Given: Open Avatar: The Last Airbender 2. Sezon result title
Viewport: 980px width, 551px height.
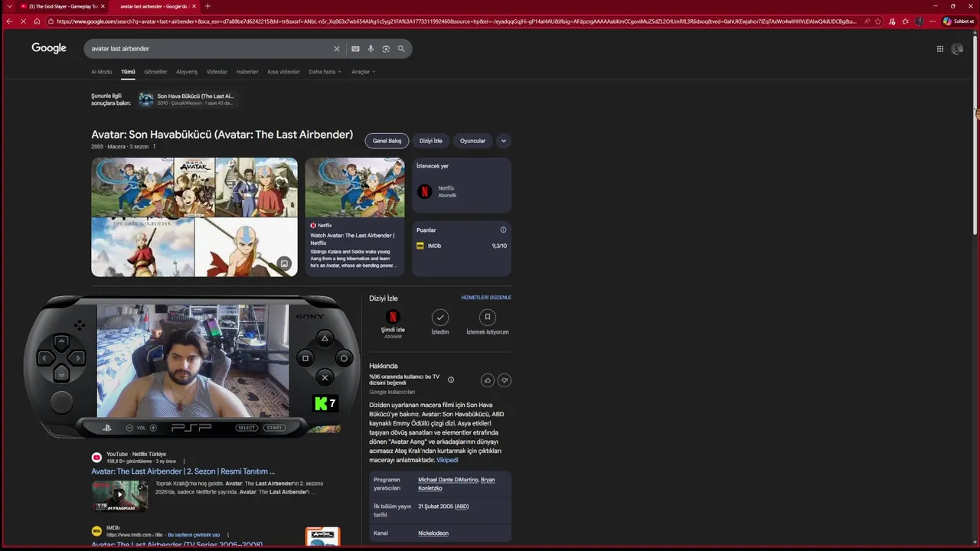Looking at the screenshot, I should 183,471.
